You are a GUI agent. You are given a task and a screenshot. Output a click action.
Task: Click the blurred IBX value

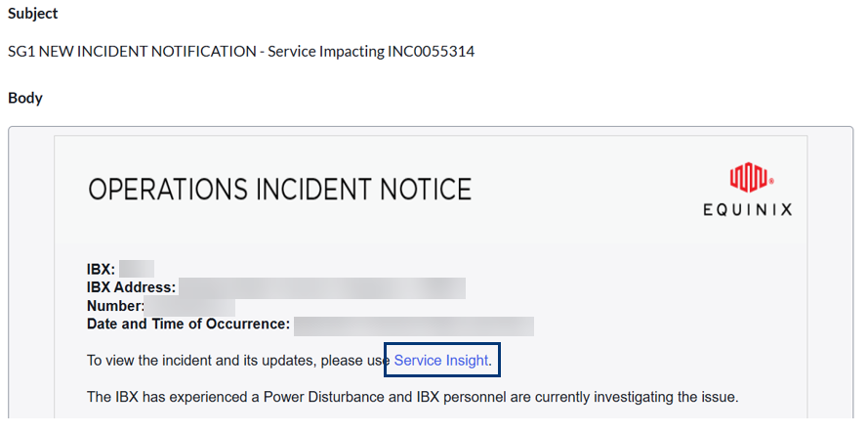click(x=136, y=270)
